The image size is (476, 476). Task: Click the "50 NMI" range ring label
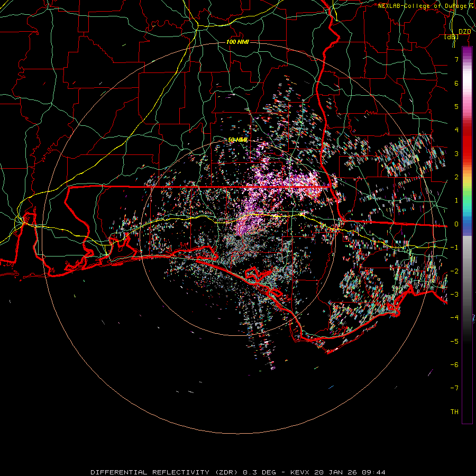(x=237, y=140)
